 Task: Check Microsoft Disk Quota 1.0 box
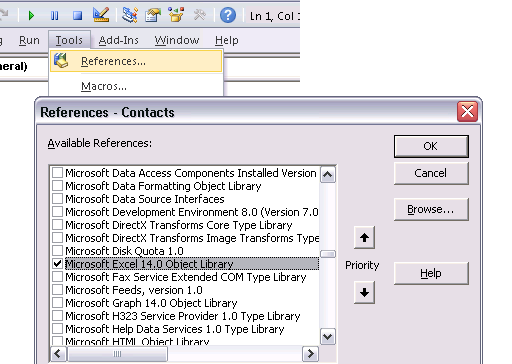point(58,251)
